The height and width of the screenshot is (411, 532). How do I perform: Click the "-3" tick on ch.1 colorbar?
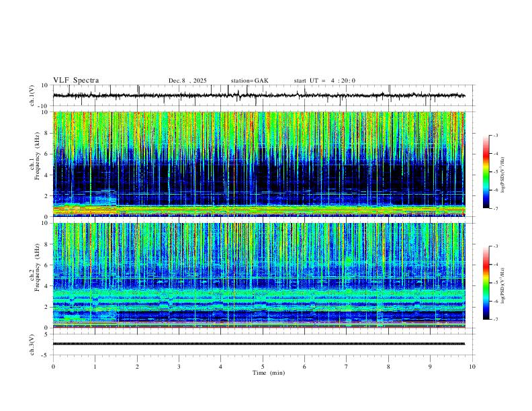(496, 135)
